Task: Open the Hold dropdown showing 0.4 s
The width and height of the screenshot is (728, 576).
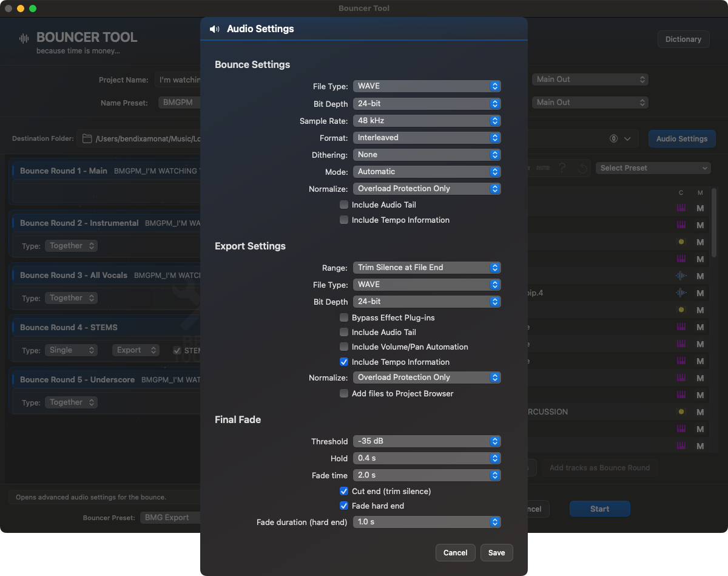Action: click(x=427, y=458)
